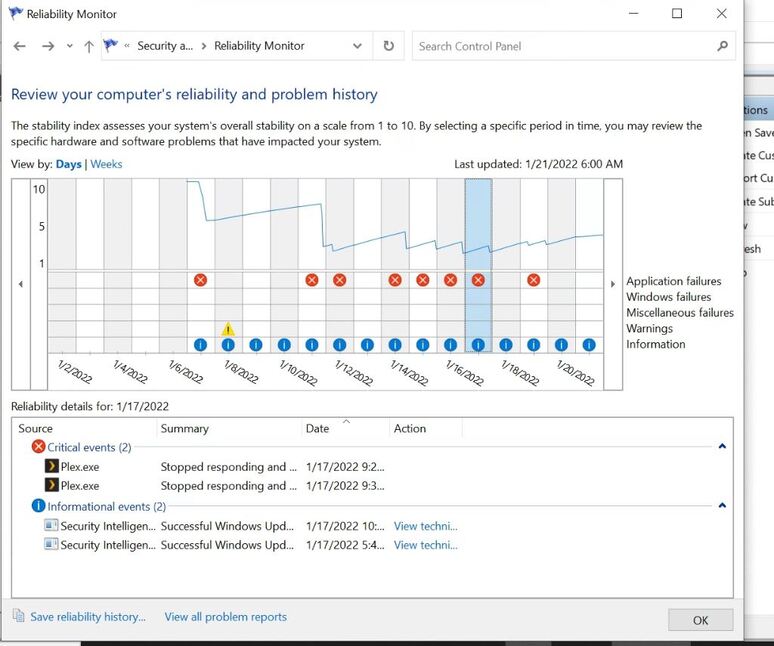Select the yellow warning icon on 1/8/2022
The width and height of the screenshot is (774, 646).
(x=228, y=329)
